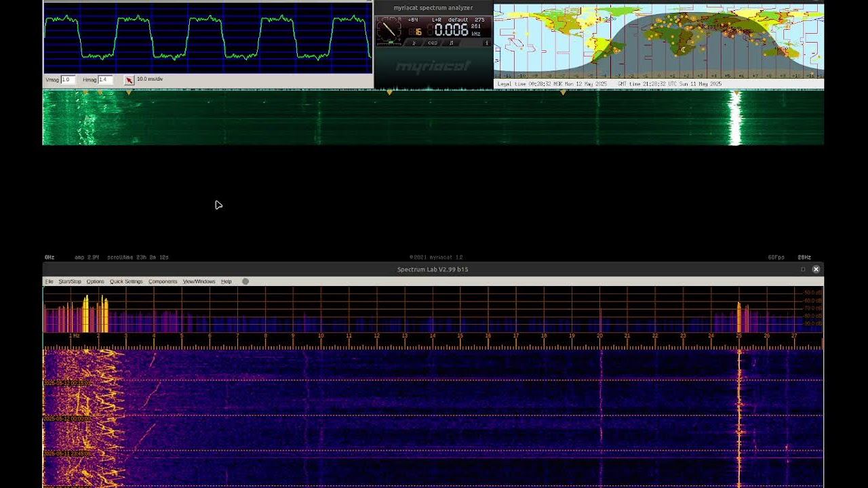Viewport: 868px width, 488px height.
Task: Click the 60fps status indicator
Action: [776, 258]
